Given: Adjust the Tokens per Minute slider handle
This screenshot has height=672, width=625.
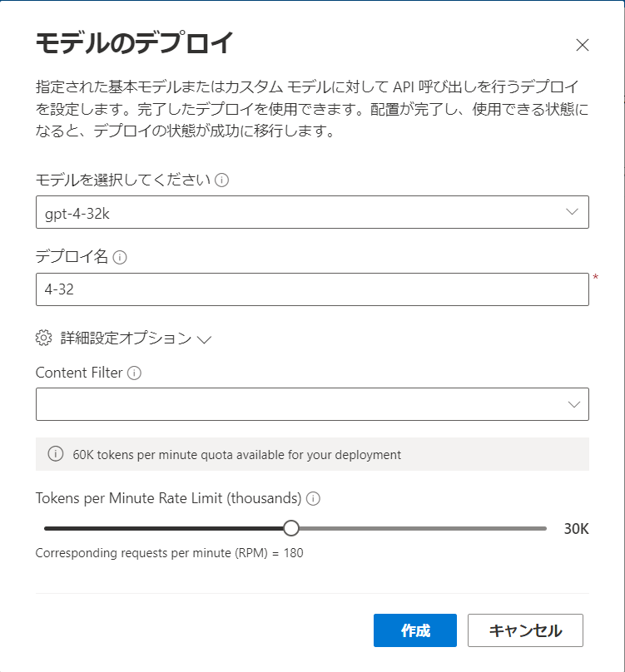Looking at the screenshot, I should pos(291,527).
